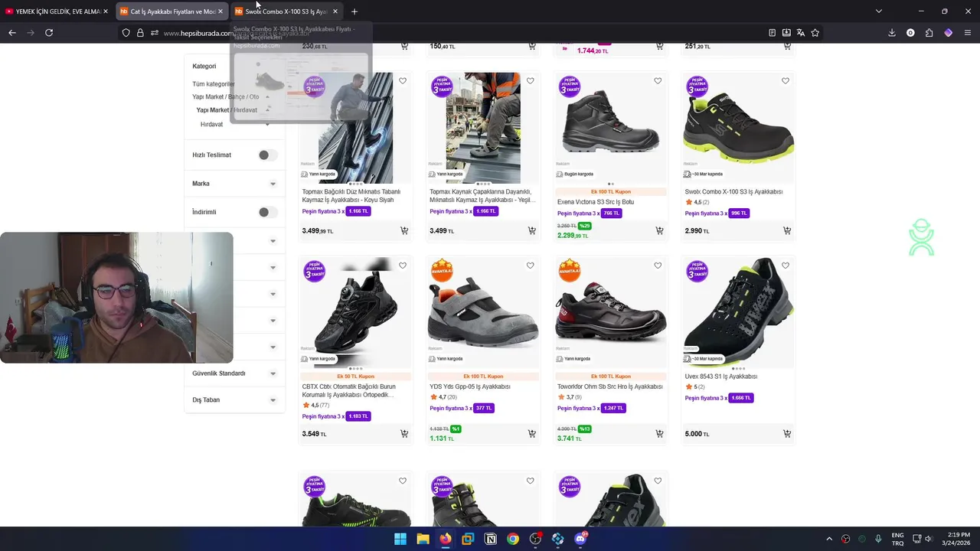Close the YouTube tab
The height and width of the screenshot is (551, 980).
point(106,11)
